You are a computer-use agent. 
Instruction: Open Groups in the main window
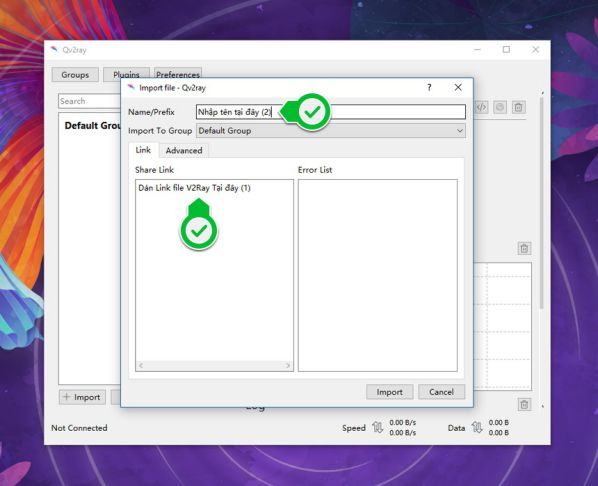click(75, 75)
